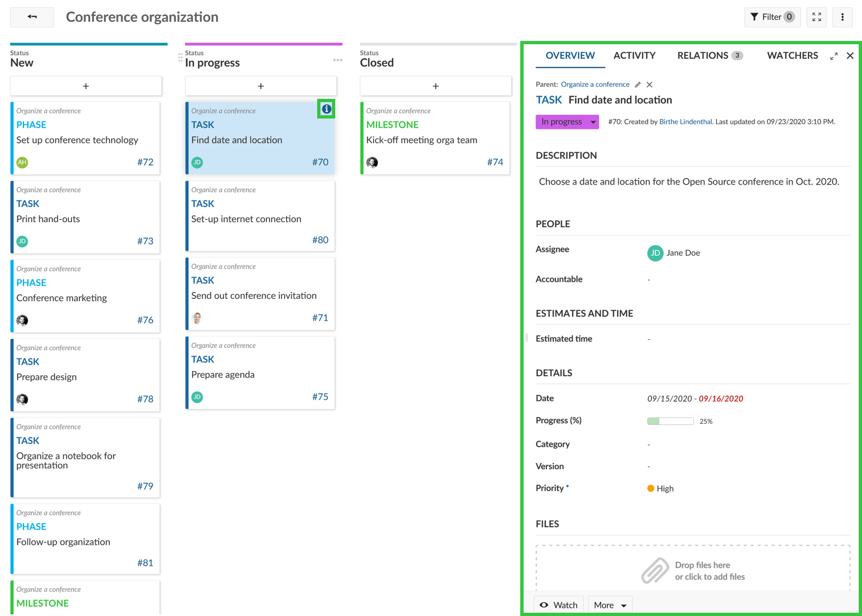Image resolution: width=862 pixels, height=616 pixels.
Task: Open work package in full view
Action: [x=834, y=56]
